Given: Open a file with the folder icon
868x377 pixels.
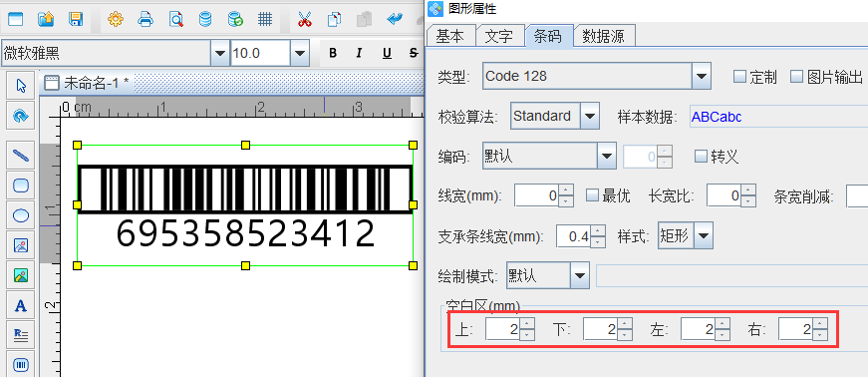Looking at the screenshot, I should click(46, 20).
